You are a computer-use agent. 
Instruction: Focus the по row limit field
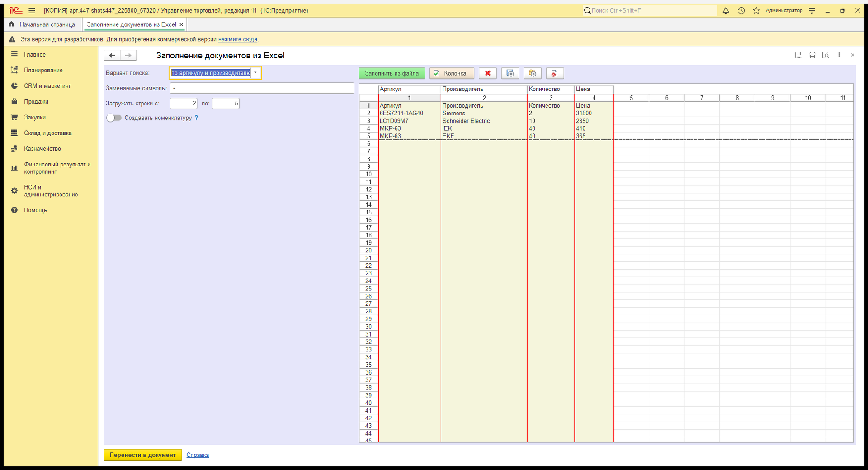tap(226, 104)
